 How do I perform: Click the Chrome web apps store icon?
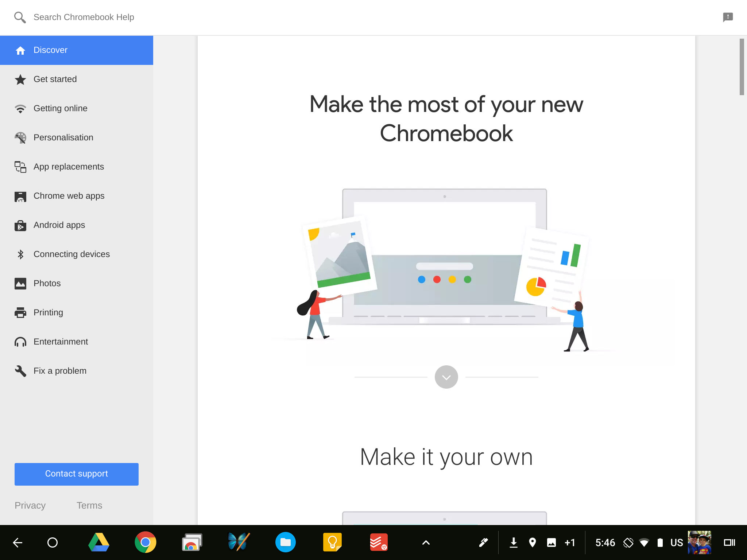coord(20,197)
